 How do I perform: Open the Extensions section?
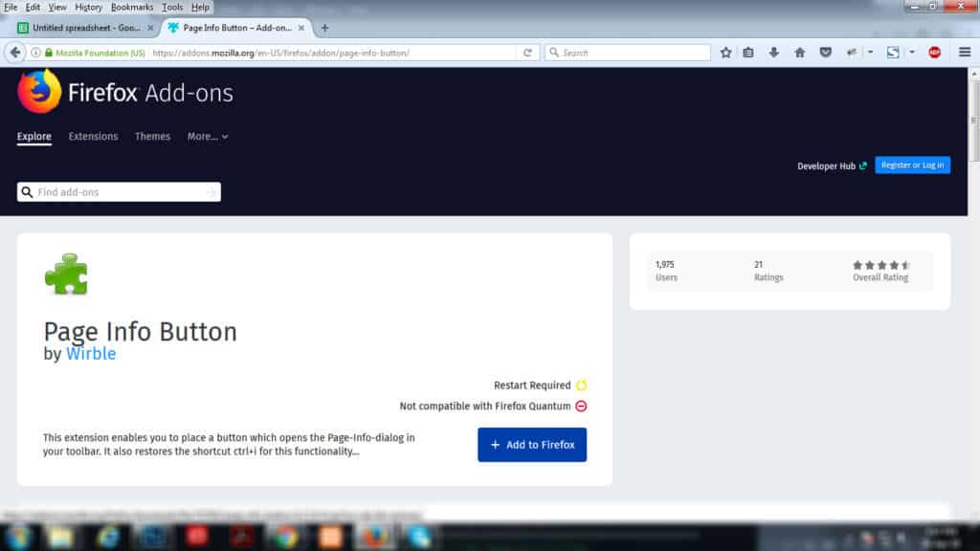pyautogui.click(x=93, y=136)
